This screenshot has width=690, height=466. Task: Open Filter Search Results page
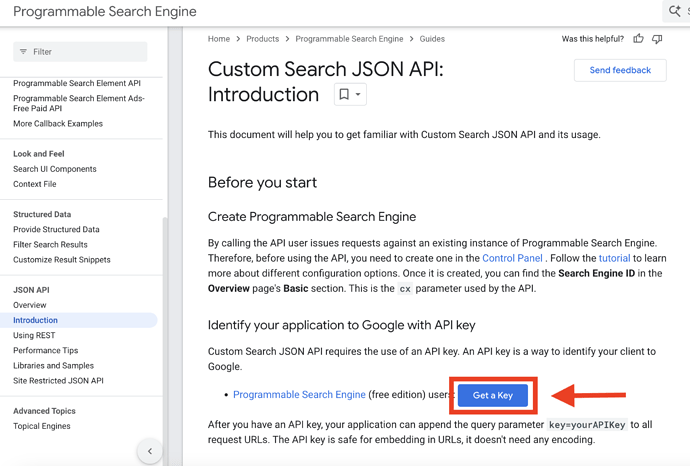[50, 244]
